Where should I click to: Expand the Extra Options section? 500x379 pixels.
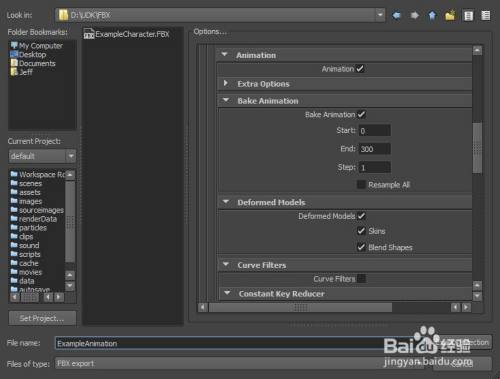point(226,83)
